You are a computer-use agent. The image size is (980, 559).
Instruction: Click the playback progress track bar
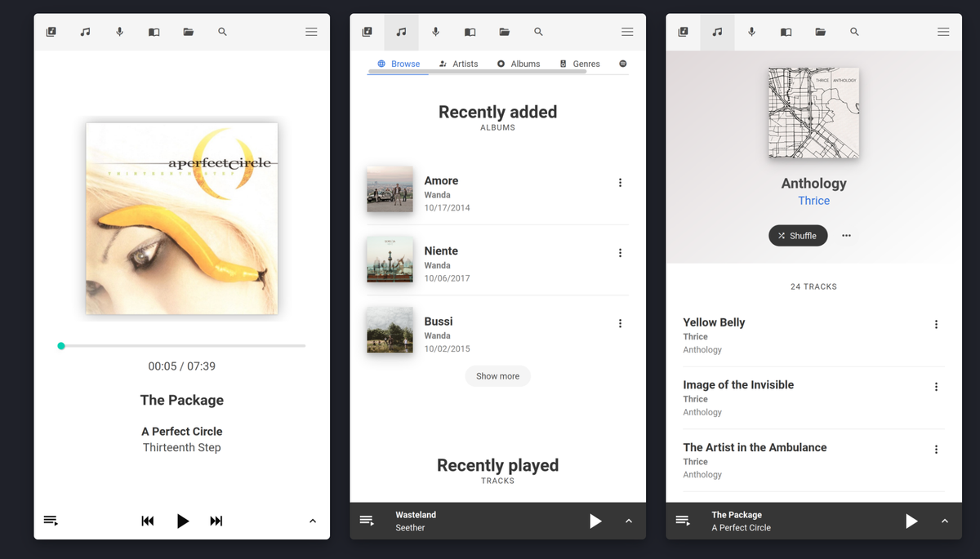tap(182, 346)
